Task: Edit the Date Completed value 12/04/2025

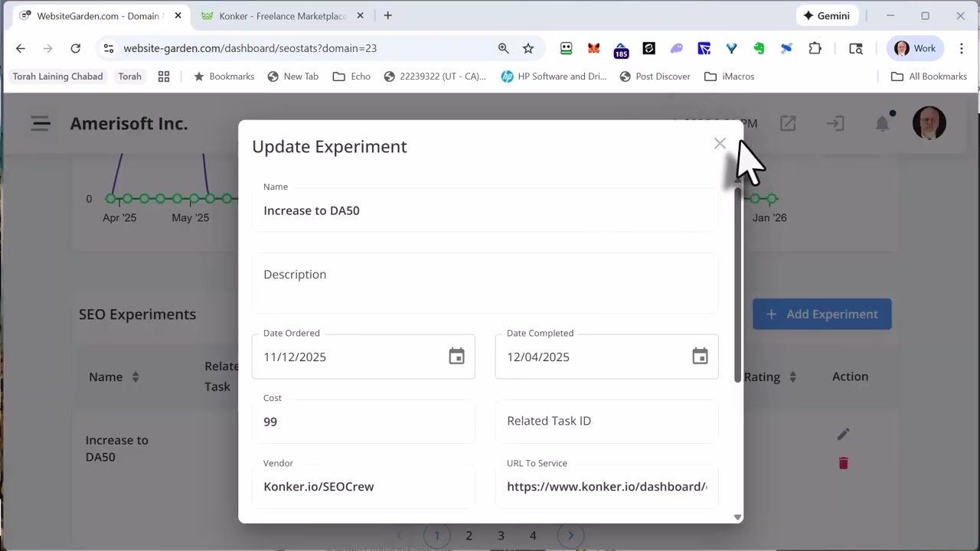Action: (538, 357)
